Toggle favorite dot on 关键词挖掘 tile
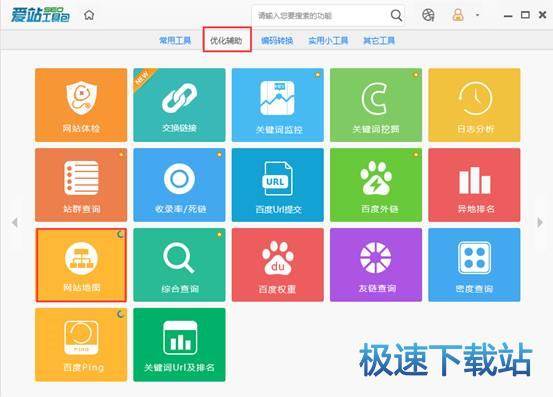 coord(416,75)
